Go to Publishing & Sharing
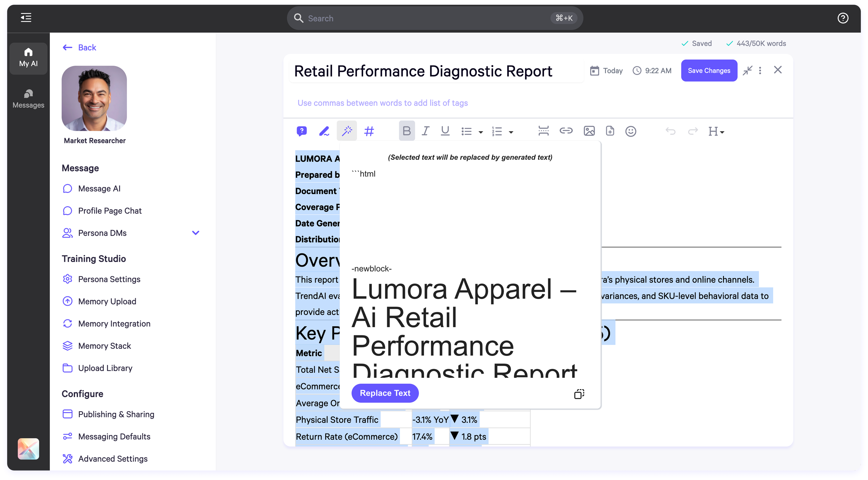The width and height of the screenshot is (868, 480). tap(116, 414)
